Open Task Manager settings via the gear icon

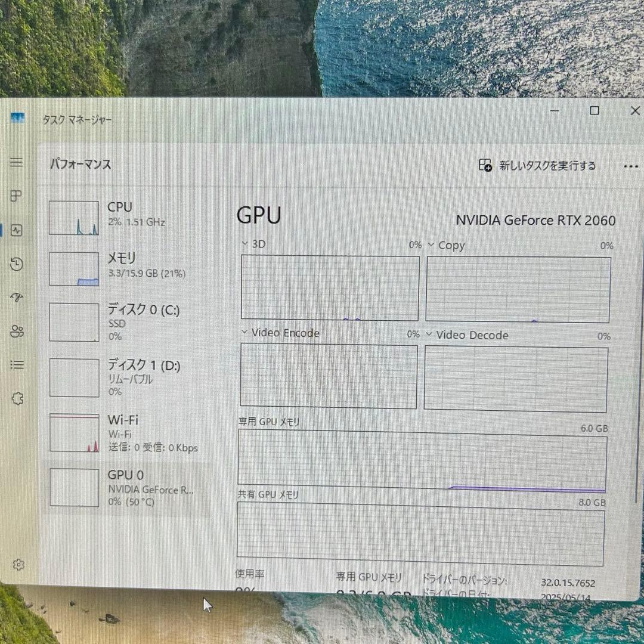click(17, 564)
